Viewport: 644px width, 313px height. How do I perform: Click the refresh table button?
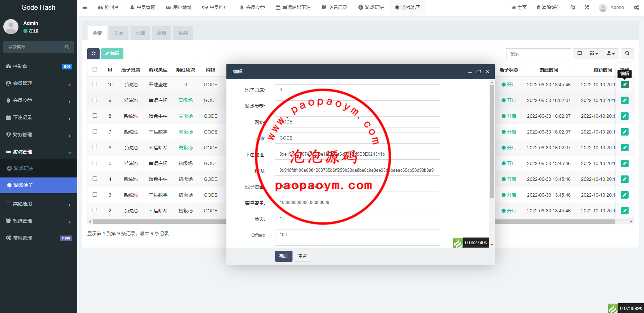[x=93, y=54]
